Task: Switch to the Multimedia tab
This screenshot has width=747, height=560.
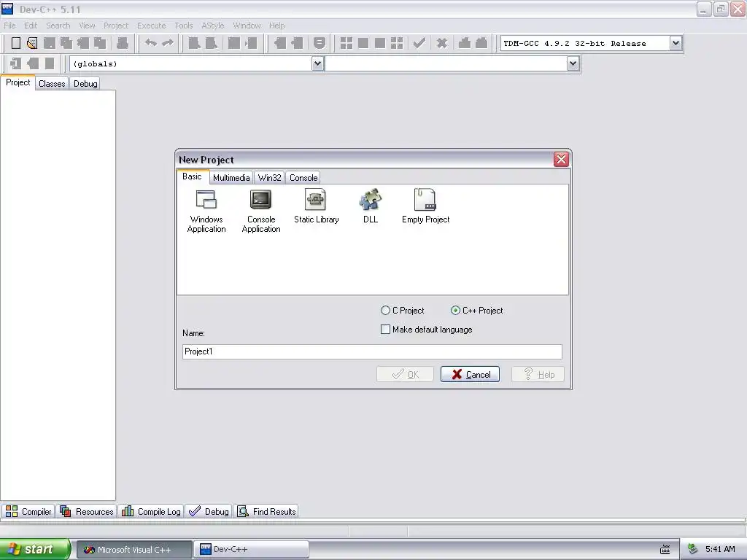Action: (x=231, y=178)
